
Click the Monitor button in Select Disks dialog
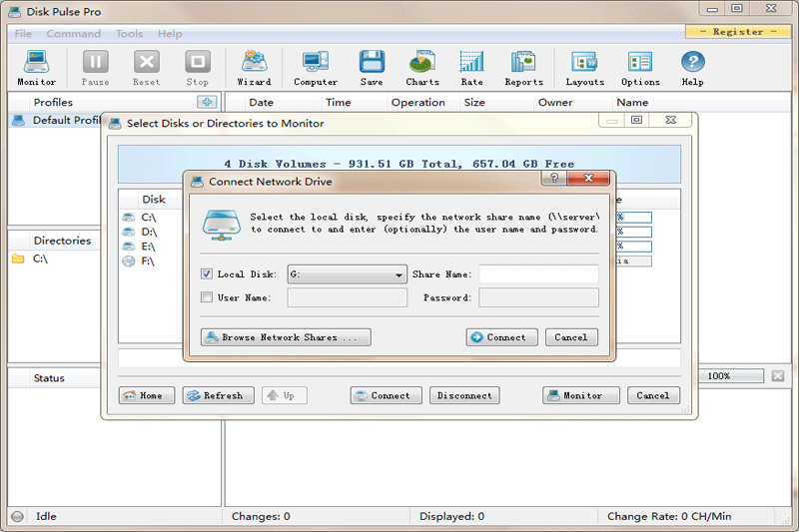(581, 395)
